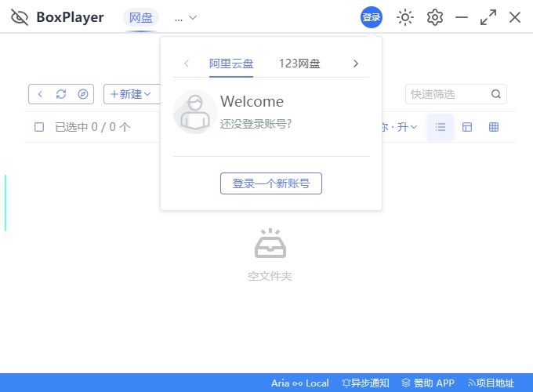Viewport: 533px width, 392px height.
Task: Switch to panel layout view icon
Action: tap(467, 127)
